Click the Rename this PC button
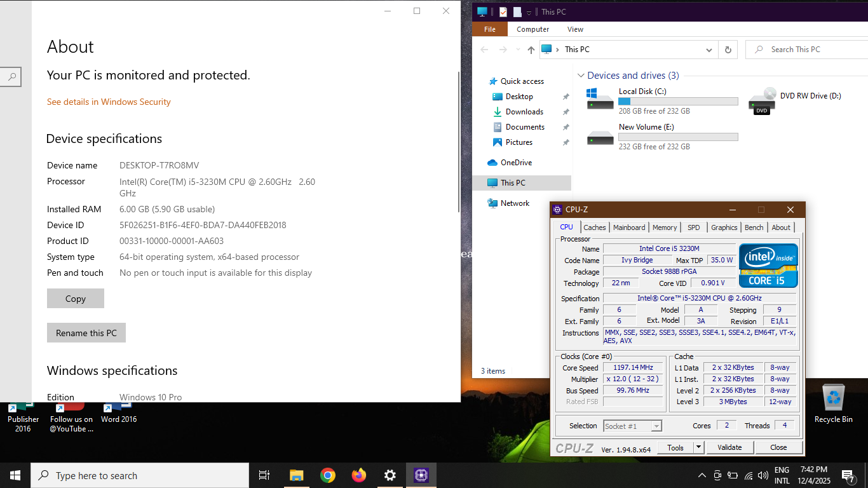The height and width of the screenshot is (488, 868). point(86,333)
